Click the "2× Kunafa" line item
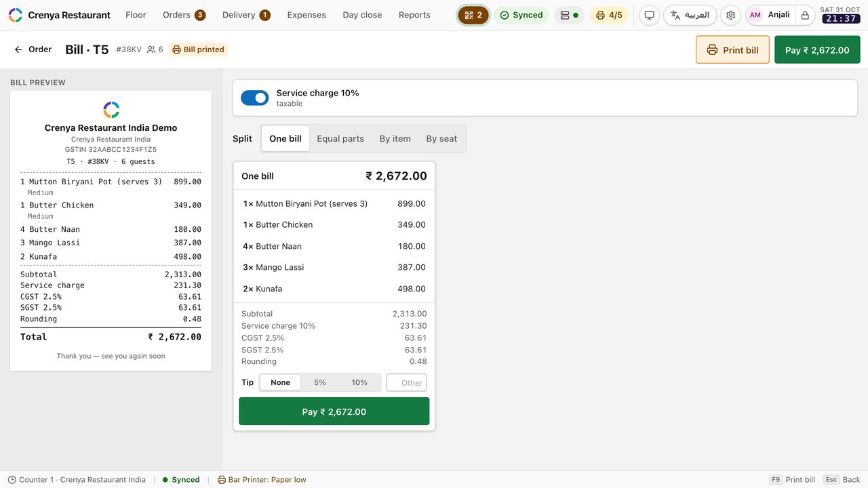This screenshot has height=488, width=868. pyautogui.click(x=334, y=289)
